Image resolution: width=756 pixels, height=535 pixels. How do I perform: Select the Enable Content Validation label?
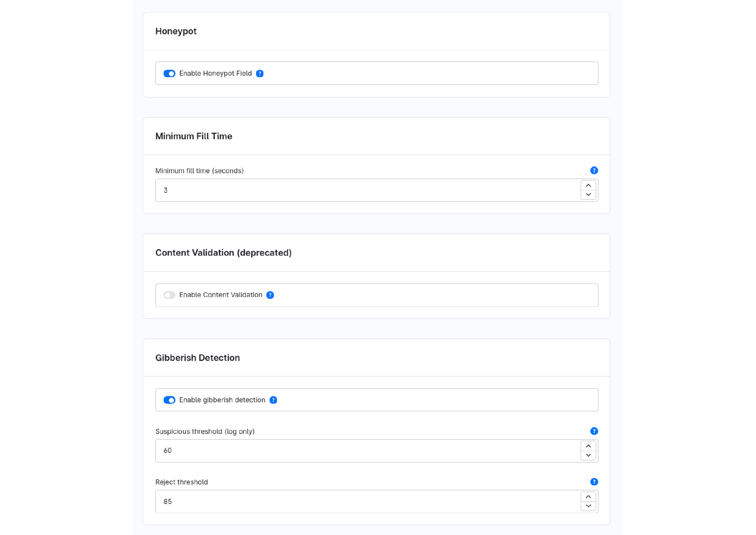click(x=221, y=295)
